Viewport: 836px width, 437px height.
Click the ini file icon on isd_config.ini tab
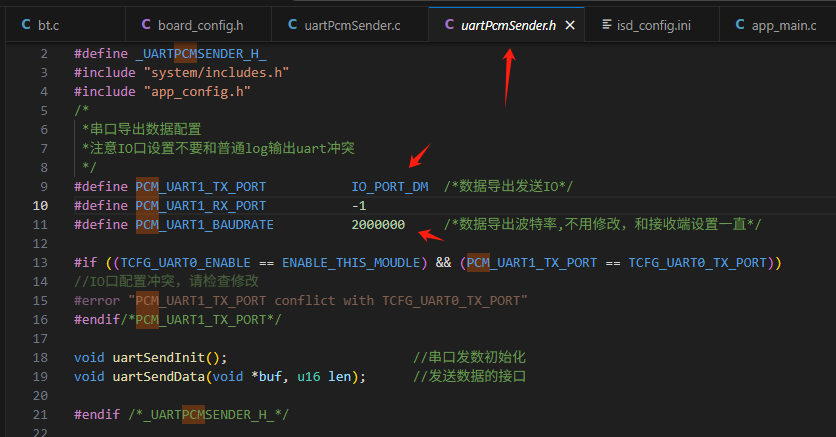coord(606,25)
